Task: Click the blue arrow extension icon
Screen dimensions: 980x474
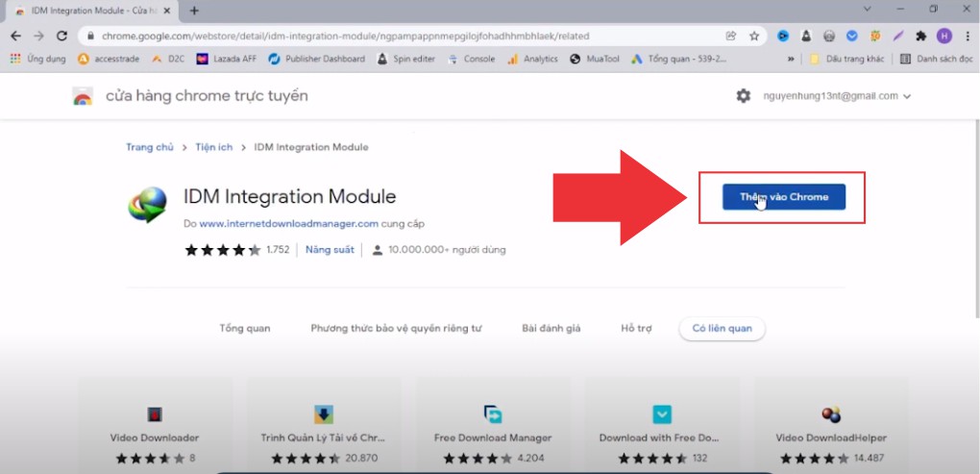Action: tap(782, 37)
